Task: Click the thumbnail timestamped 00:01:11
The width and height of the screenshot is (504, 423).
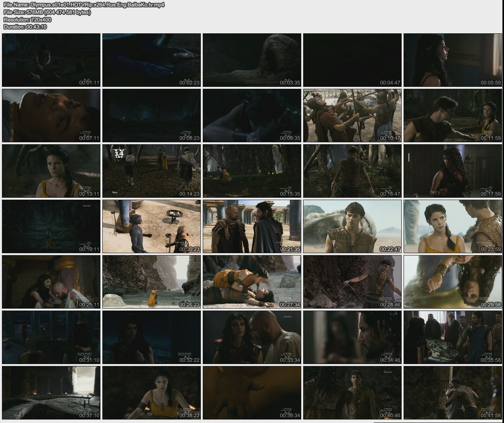Action: pos(51,60)
